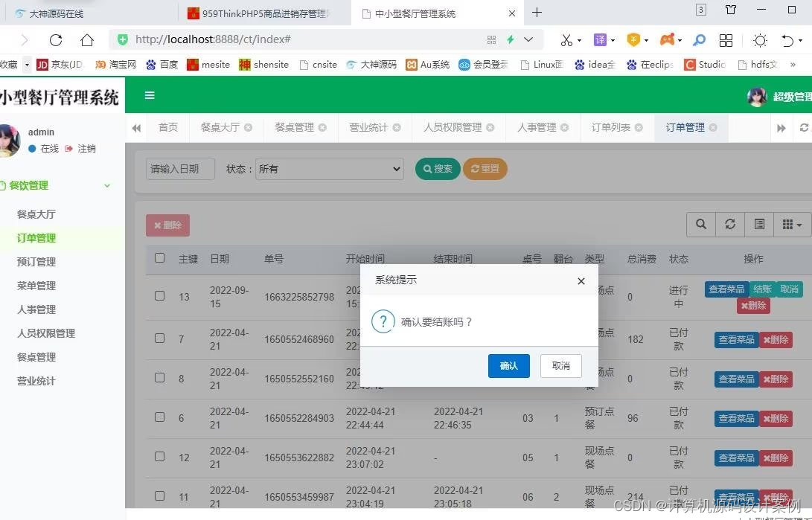Expand the browser bookmarks overflow chevron
This screenshot has height=520, width=812.
point(793,65)
